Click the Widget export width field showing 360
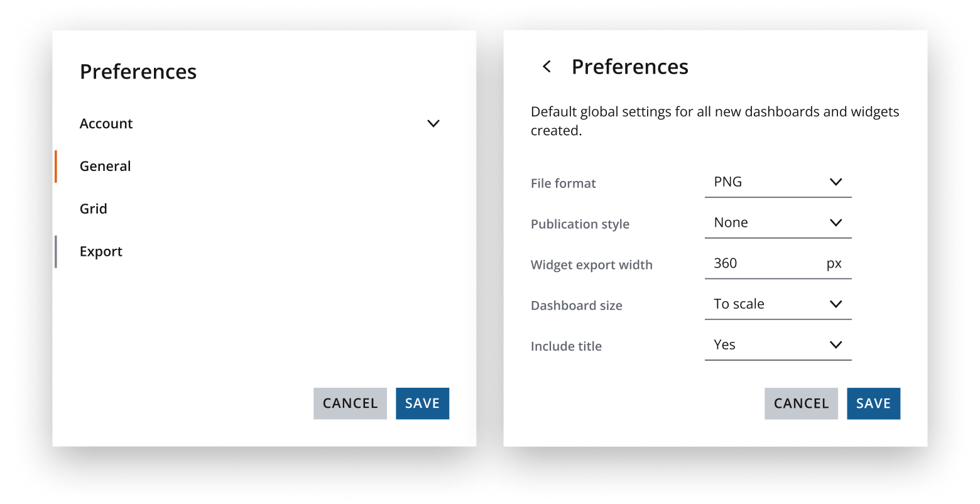This screenshot has width=980, height=504. [x=760, y=263]
